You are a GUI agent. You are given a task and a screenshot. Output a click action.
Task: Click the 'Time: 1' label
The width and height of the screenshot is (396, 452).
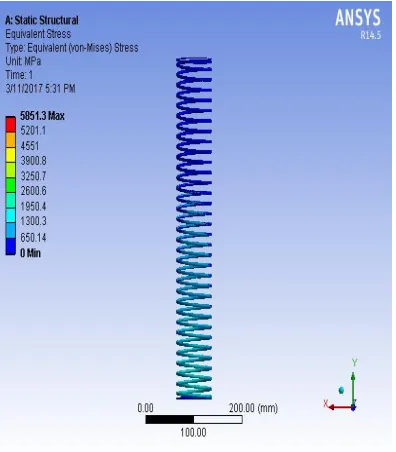[x=19, y=75]
